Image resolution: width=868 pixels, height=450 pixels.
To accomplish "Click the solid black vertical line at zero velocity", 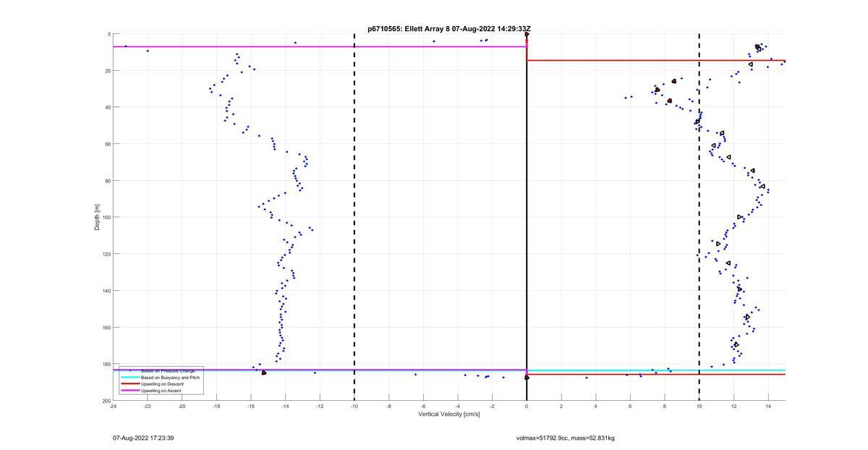I will click(x=527, y=217).
